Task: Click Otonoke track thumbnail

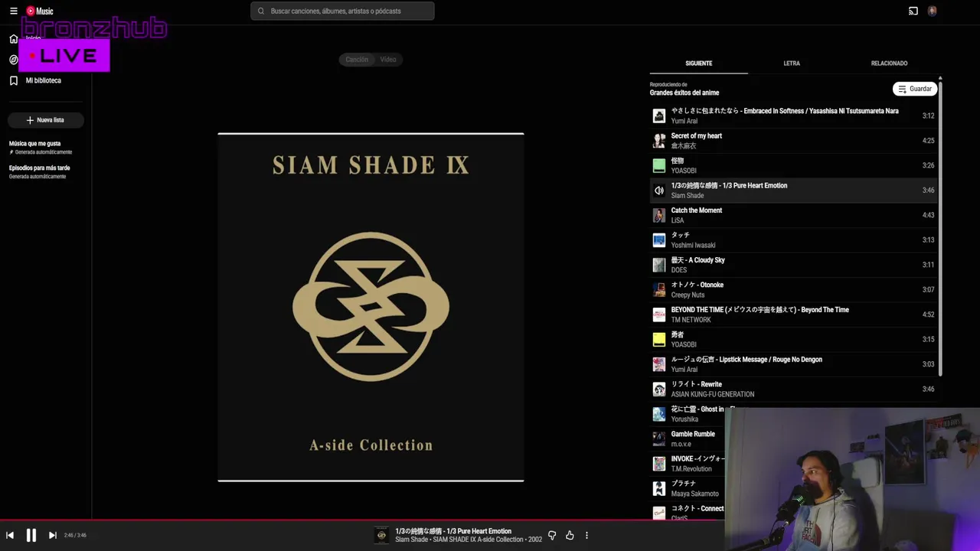Action: coord(659,290)
